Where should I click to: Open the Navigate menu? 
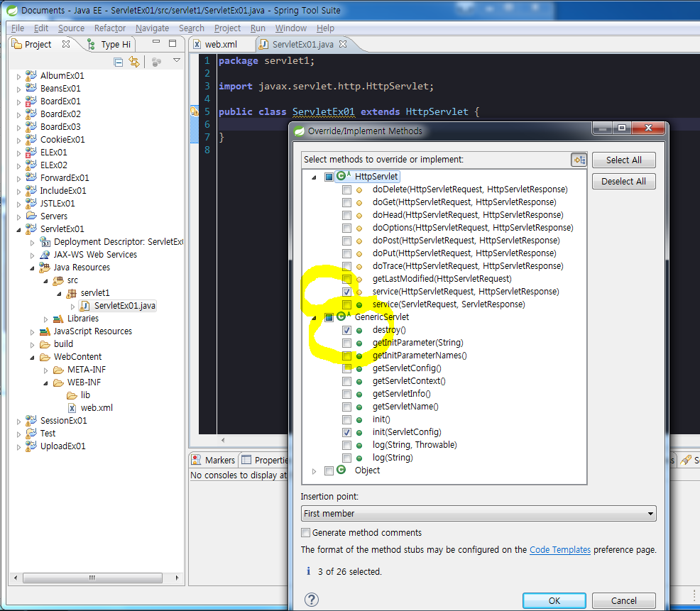coord(152,28)
